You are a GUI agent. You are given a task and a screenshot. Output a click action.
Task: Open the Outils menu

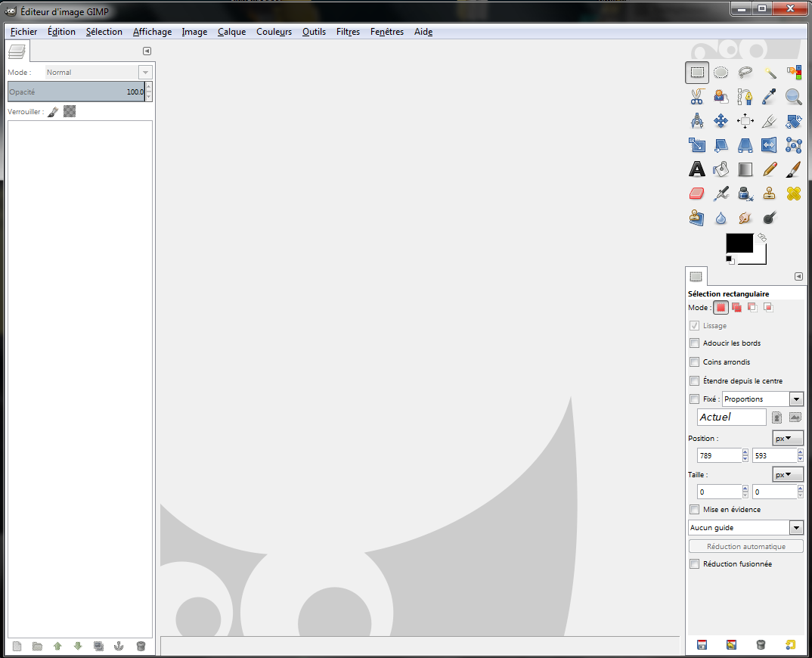pyautogui.click(x=314, y=32)
